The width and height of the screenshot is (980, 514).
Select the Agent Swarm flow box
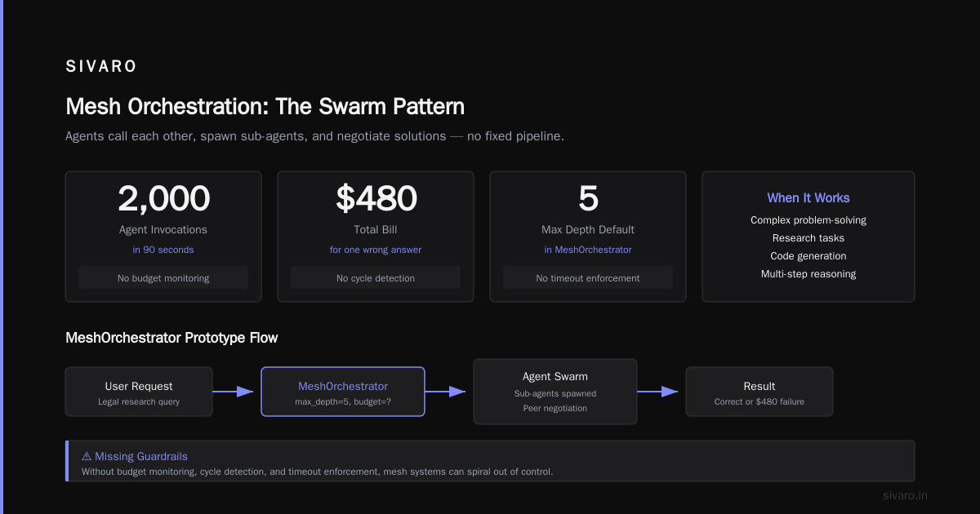point(555,392)
